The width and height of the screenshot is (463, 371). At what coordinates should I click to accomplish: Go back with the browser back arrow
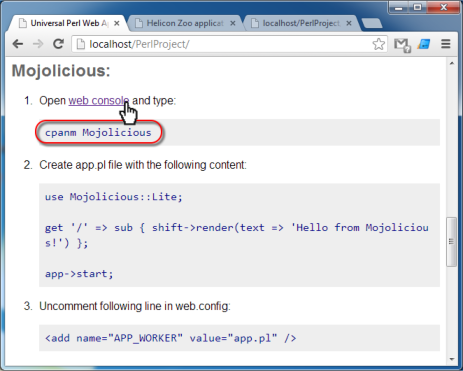coord(18,44)
